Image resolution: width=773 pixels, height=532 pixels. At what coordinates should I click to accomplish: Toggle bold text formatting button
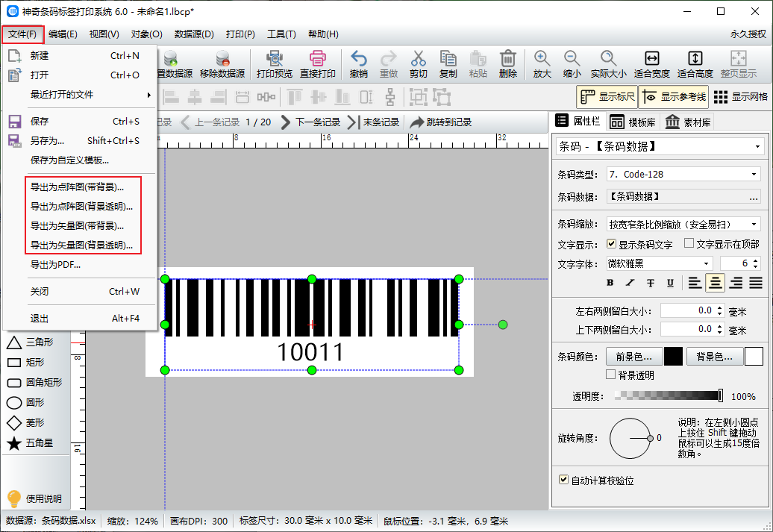tap(610, 283)
